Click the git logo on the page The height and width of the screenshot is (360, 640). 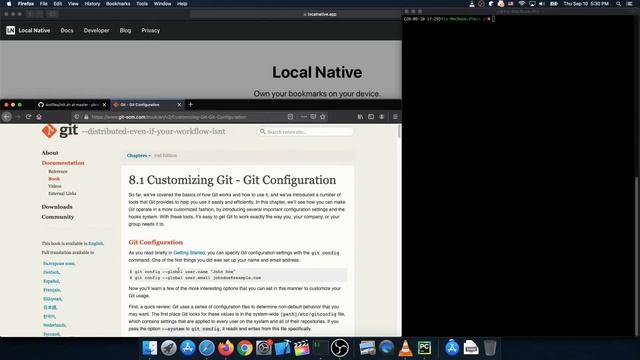(60, 131)
